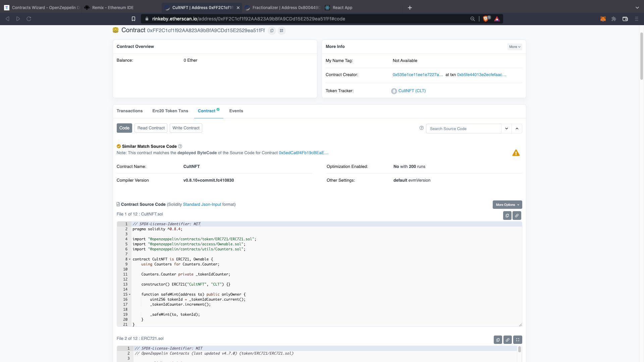This screenshot has width=644, height=362.
Task: Bookmark this page
Action: (x=133, y=19)
